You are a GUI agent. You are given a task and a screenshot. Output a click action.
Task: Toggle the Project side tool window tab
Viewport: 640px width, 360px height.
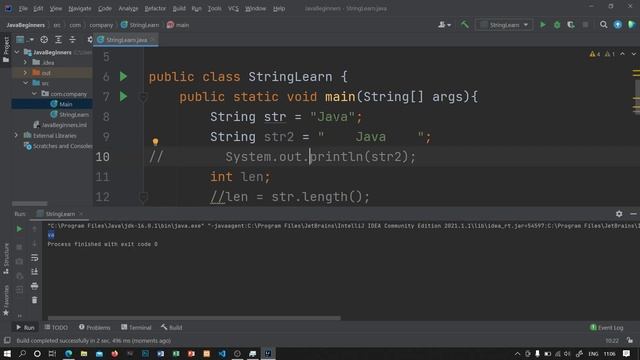point(6,49)
